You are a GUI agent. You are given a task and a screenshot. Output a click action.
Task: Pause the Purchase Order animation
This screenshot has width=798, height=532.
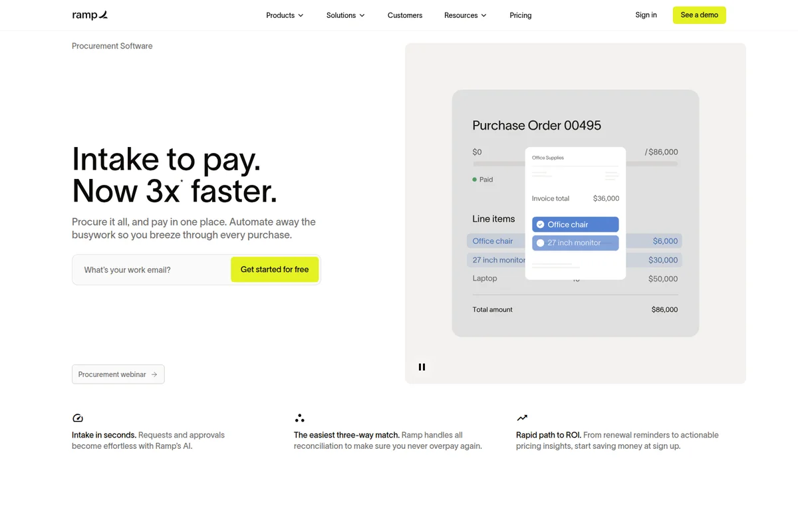[422, 366]
